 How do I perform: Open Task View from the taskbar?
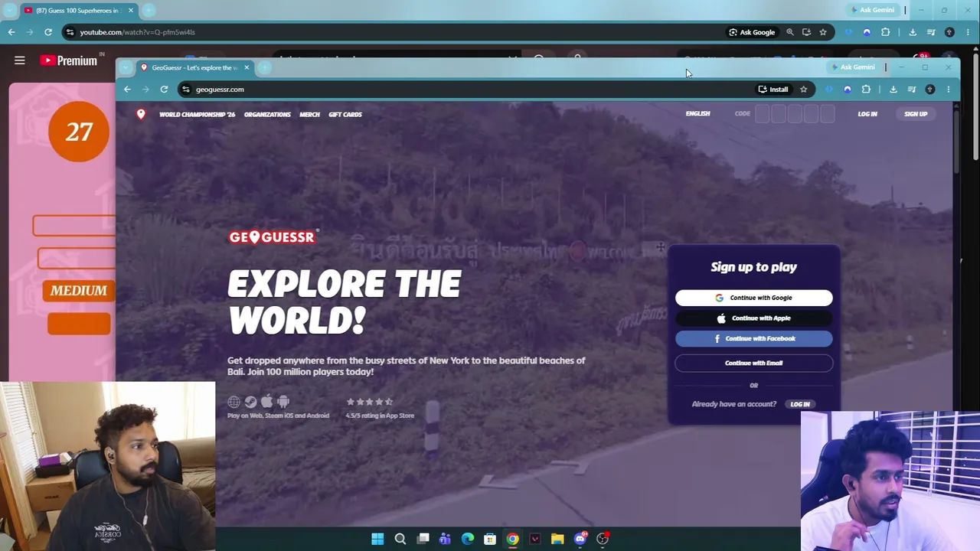423,539
